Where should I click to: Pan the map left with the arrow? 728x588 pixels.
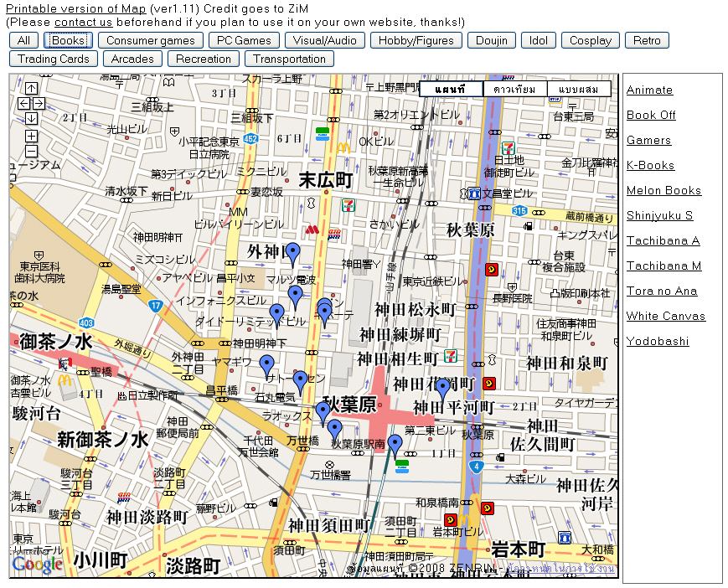click(23, 104)
